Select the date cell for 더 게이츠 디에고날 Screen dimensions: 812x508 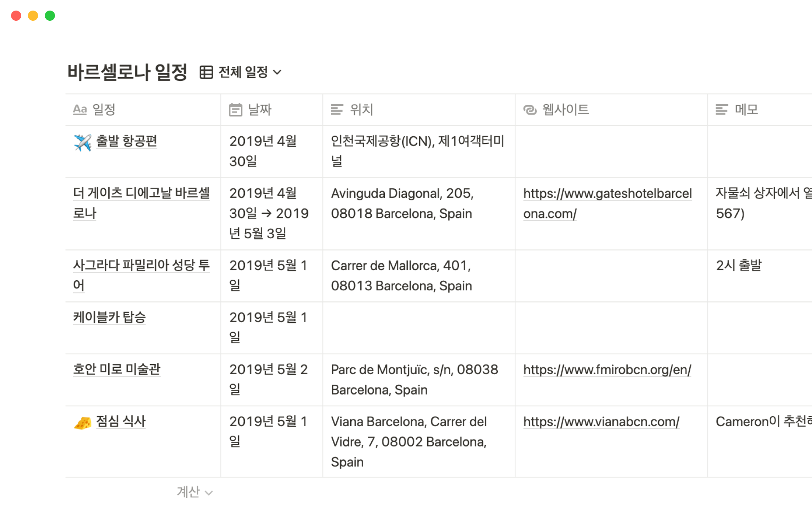(271, 213)
